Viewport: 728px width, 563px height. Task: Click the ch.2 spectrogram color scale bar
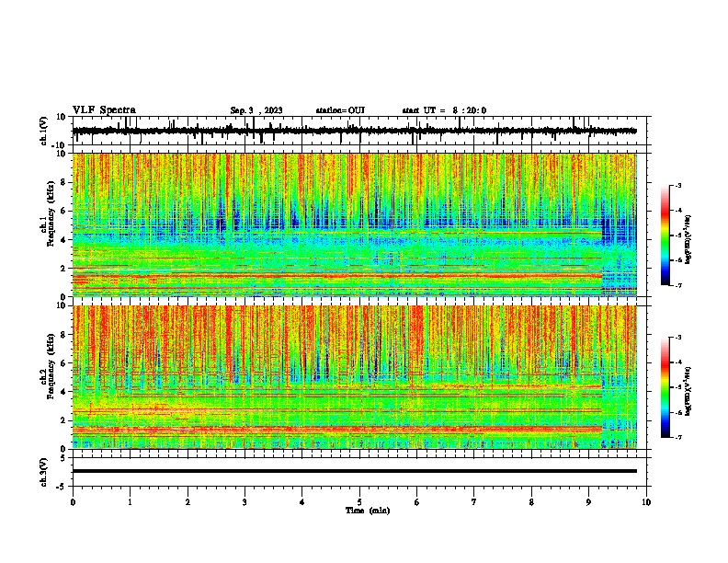point(665,387)
